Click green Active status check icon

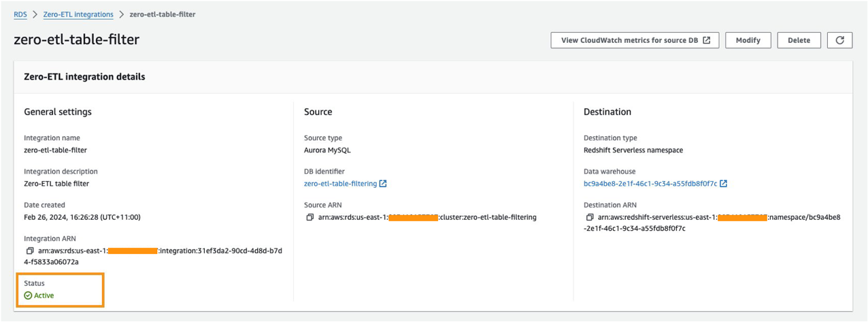tap(28, 295)
